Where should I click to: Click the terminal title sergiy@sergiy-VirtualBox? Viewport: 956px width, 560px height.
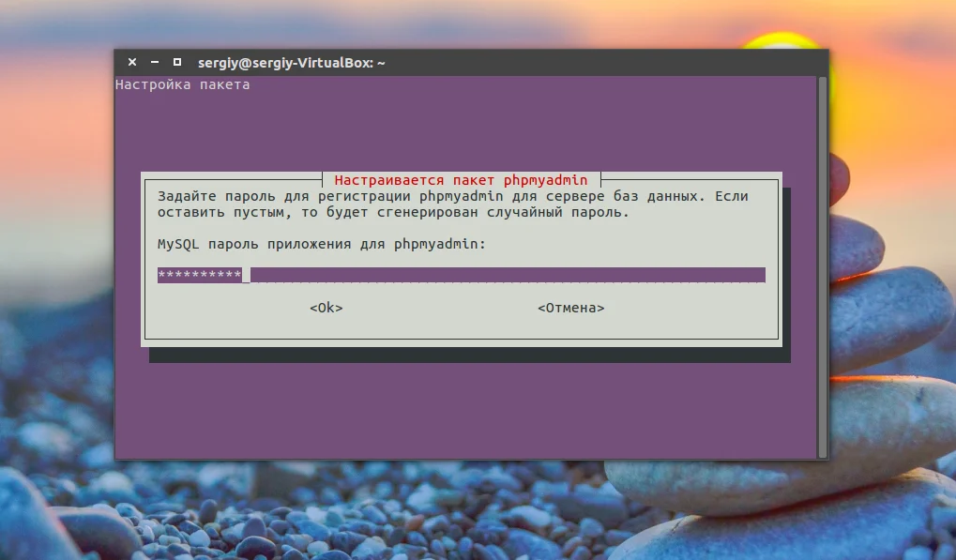tap(292, 63)
